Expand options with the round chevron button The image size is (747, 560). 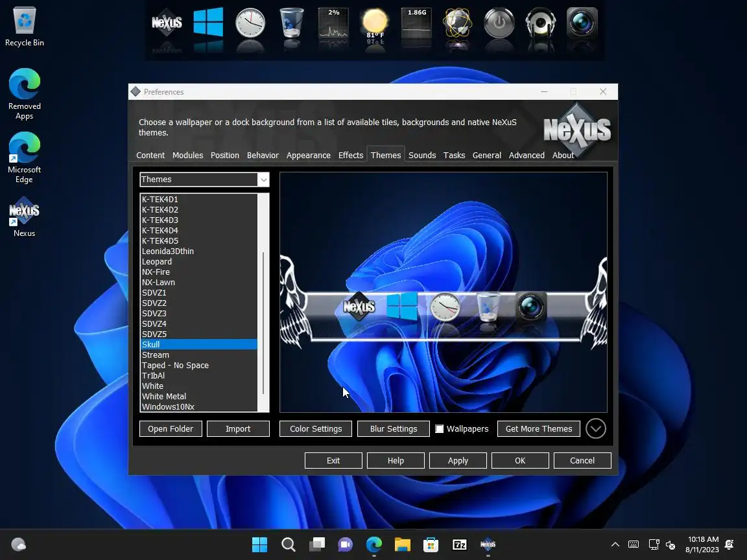click(x=595, y=428)
